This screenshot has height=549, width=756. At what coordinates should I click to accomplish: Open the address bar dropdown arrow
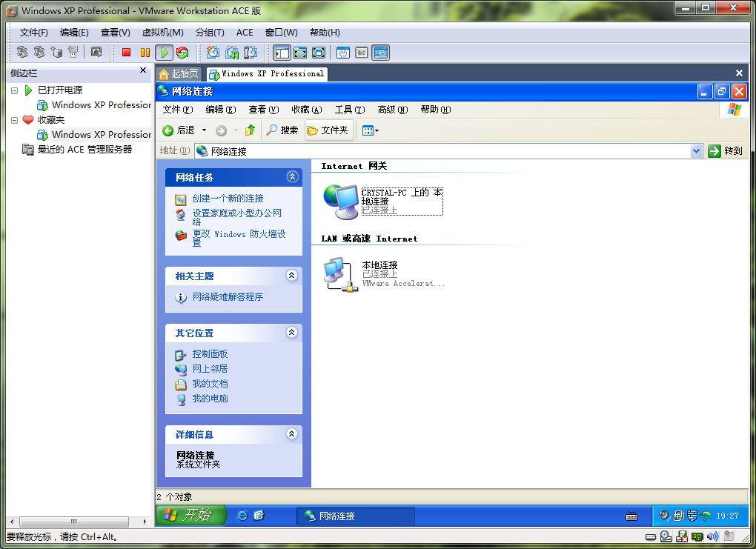pos(696,151)
